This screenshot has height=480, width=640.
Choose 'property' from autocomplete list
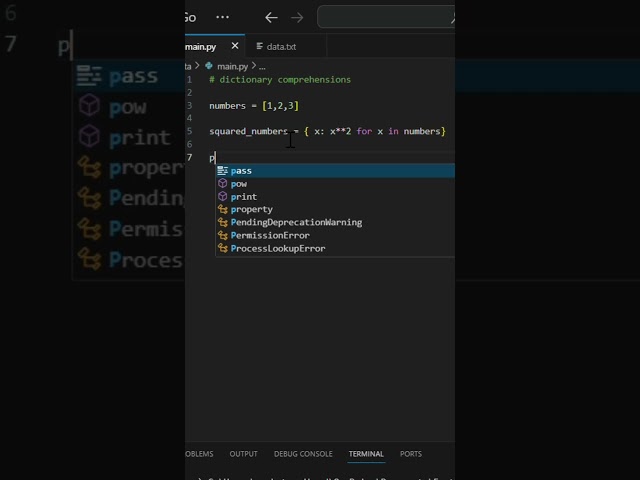pos(336,209)
